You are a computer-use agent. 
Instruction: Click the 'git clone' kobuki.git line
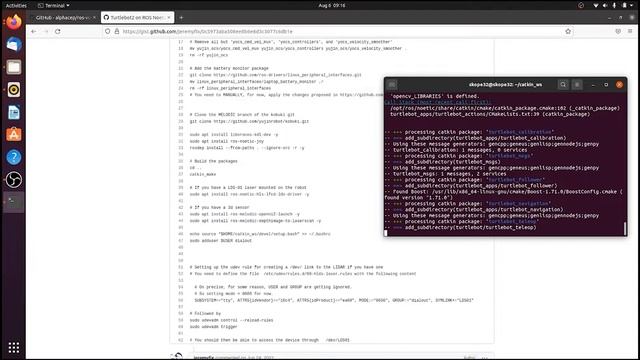[249, 121]
